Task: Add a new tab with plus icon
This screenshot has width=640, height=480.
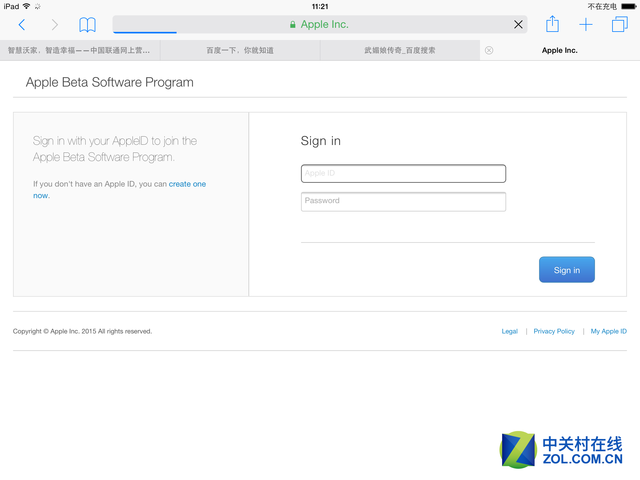Action: (x=586, y=25)
